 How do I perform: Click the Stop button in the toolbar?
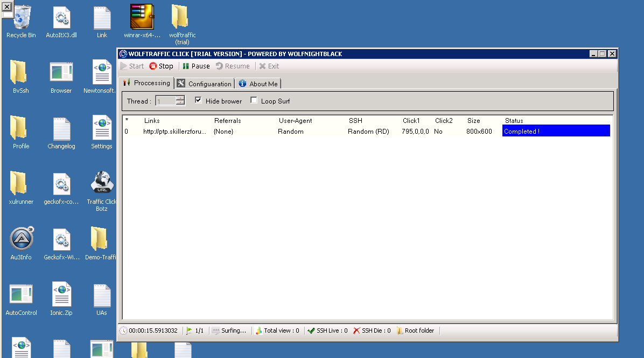point(161,66)
